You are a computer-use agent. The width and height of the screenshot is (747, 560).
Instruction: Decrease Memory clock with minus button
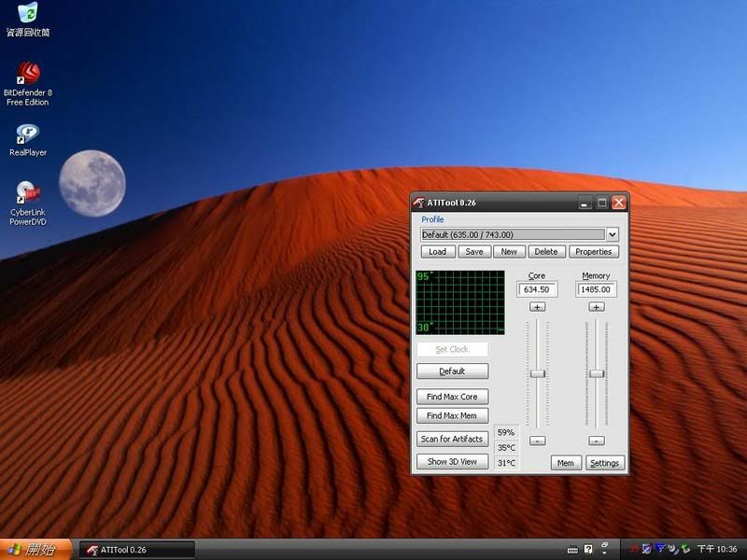pyautogui.click(x=597, y=441)
